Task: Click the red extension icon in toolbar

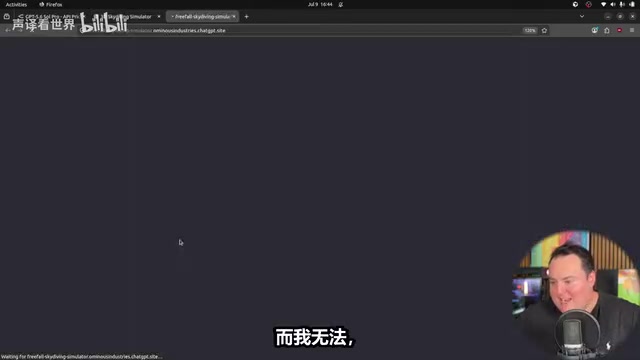Action: click(x=620, y=30)
